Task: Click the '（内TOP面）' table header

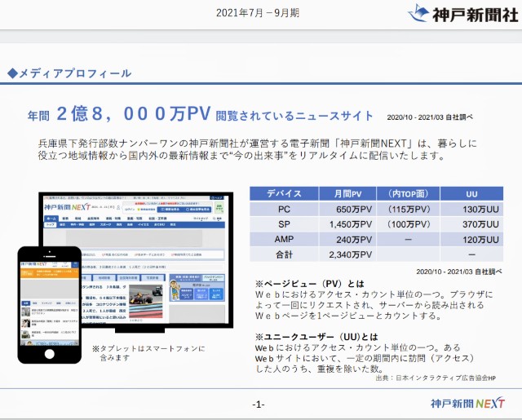Action: click(408, 194)
